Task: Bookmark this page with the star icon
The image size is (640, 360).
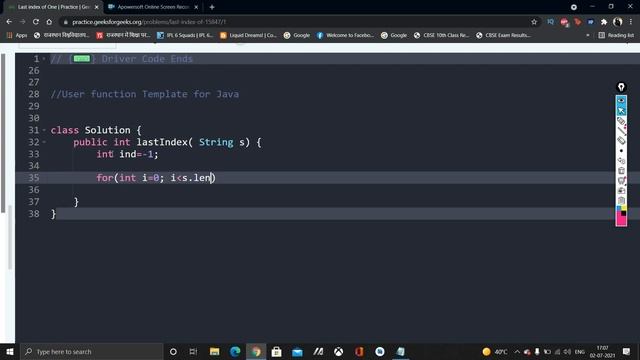Action: point(534,22)
